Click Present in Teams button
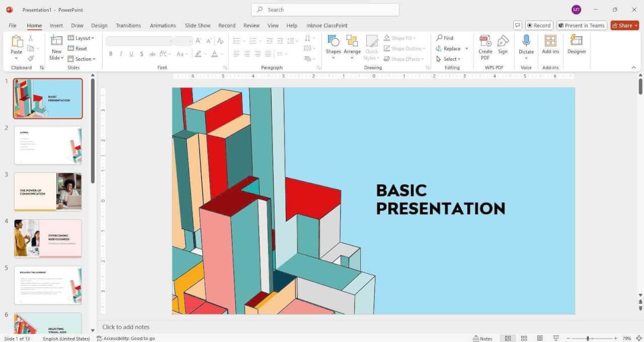 [581, 25]
